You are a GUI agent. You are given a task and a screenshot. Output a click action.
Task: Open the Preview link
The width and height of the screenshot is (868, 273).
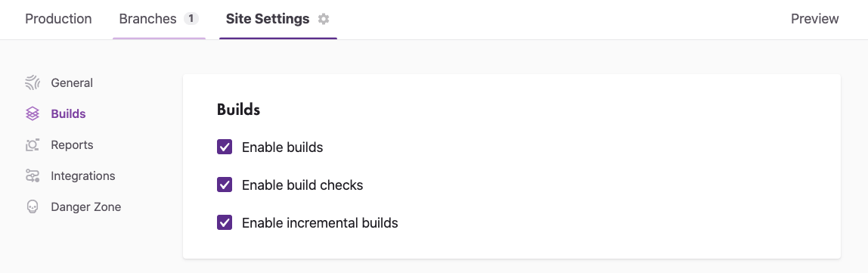(815, 19)
